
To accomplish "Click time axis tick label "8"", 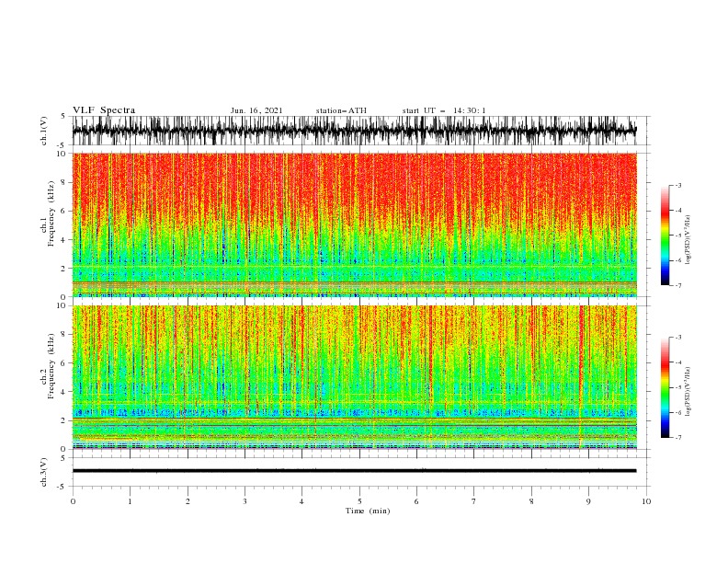I will tap(531, 501).
